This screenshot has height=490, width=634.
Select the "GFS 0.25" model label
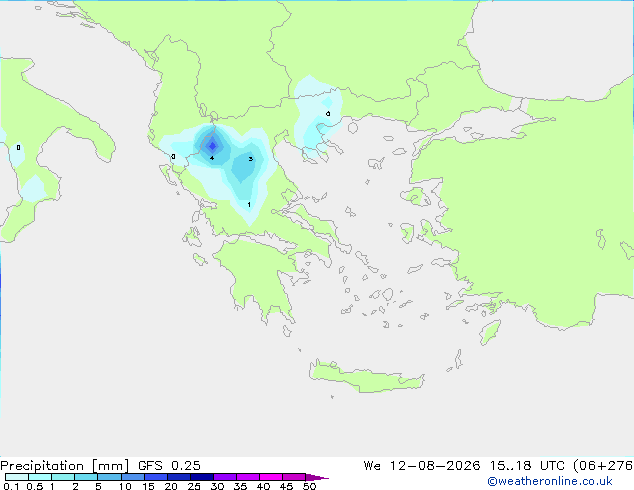click(x=169, y=466)
